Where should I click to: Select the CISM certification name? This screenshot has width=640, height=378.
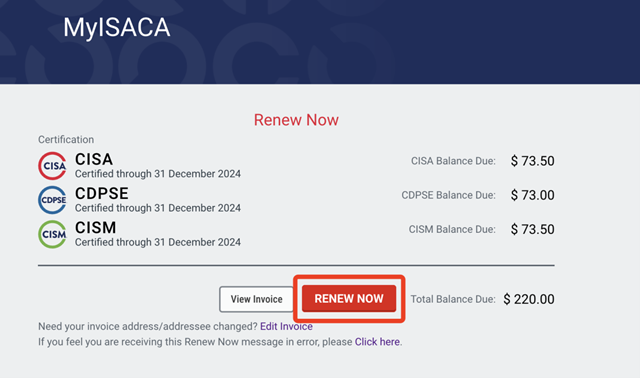coord(96,228)
